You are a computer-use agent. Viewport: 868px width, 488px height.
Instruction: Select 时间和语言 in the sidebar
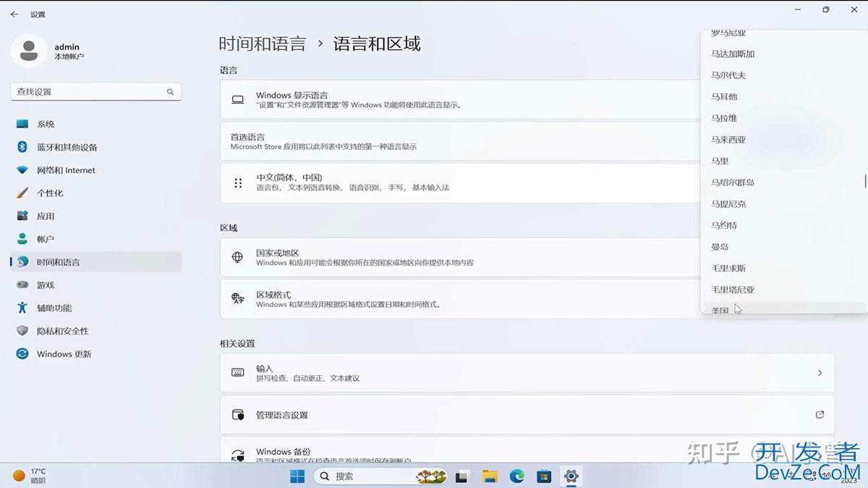[x=95, y=262]
